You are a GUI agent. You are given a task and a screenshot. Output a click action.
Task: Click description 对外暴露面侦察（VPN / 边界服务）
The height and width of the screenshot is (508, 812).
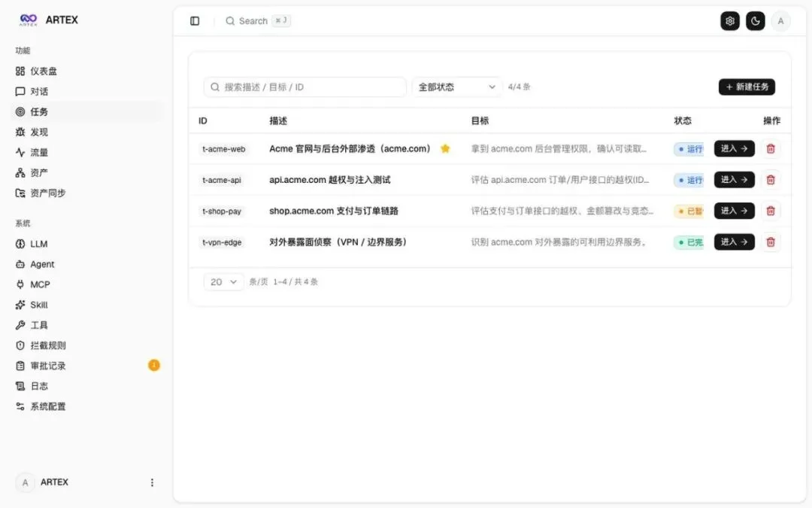(x=338, y=242)
